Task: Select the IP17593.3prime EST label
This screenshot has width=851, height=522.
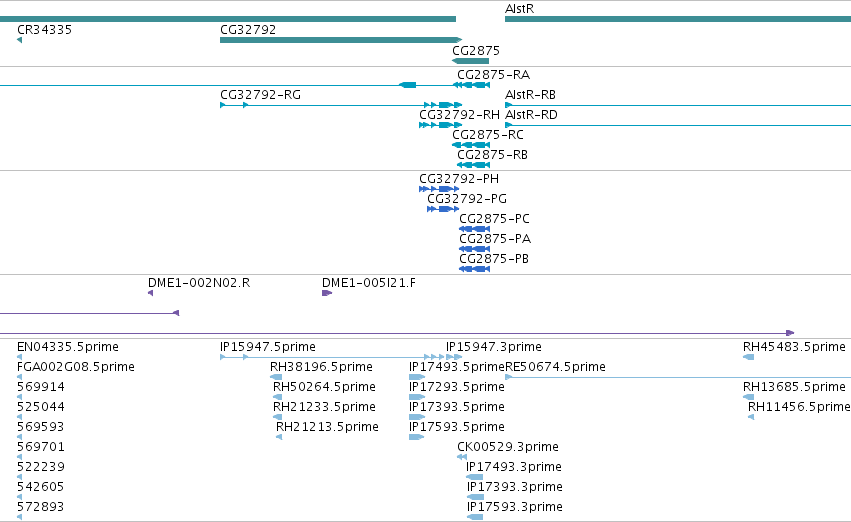Action: [515, 508]
